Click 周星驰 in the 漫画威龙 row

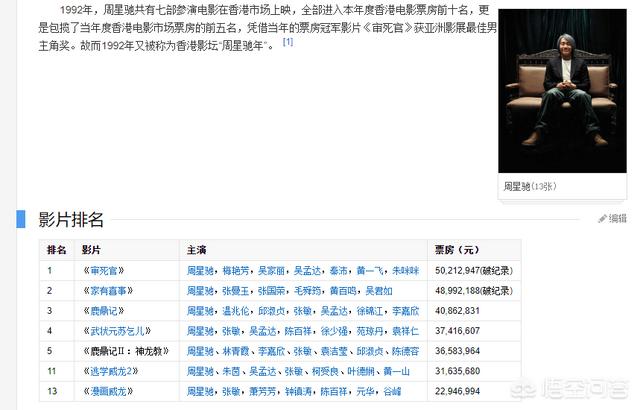[200, 391]
